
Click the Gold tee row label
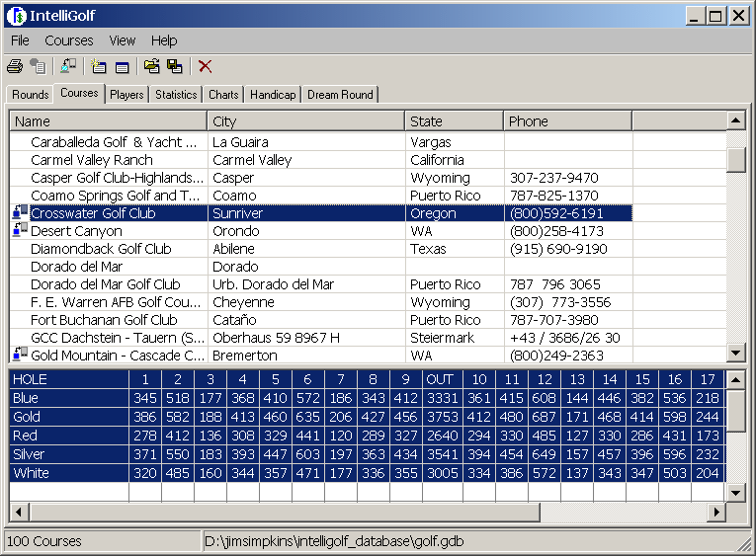coord(69,417)
